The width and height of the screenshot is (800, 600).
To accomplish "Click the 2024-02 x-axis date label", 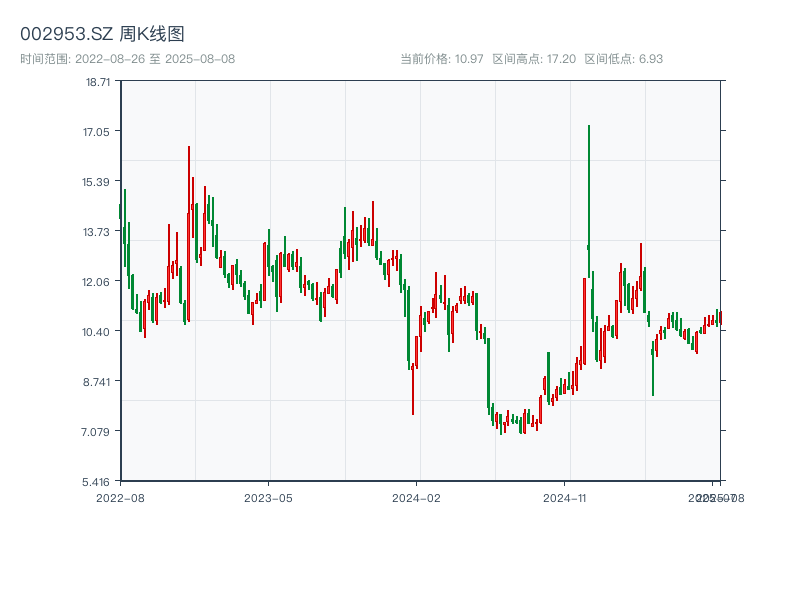I will click(416, 497).
